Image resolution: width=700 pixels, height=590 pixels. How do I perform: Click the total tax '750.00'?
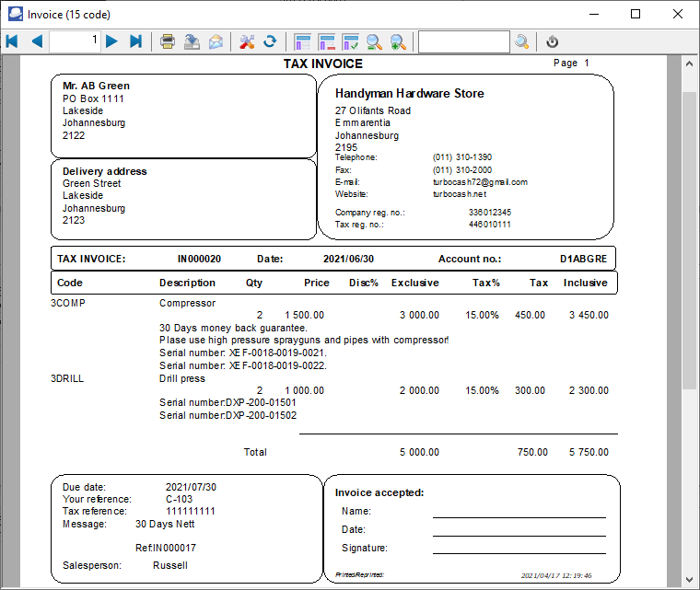[x=532, y=452]
